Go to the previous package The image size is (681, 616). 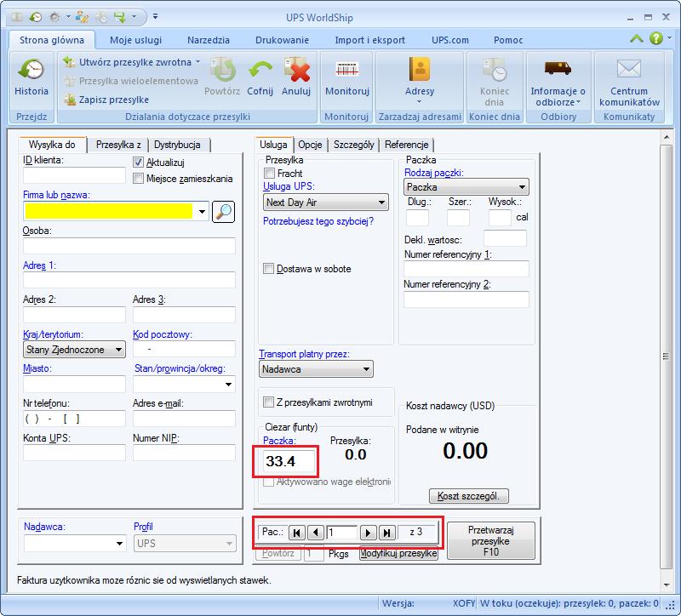click(x=316, y=533)
